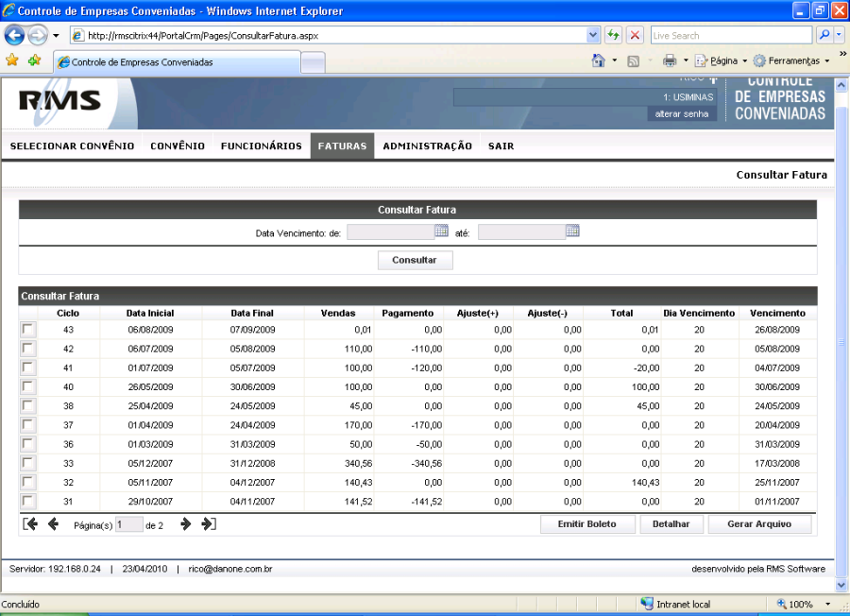Viewport: 850px width, 616px height.
Task: Open the start date calendar picker
Action: point(441,231)
